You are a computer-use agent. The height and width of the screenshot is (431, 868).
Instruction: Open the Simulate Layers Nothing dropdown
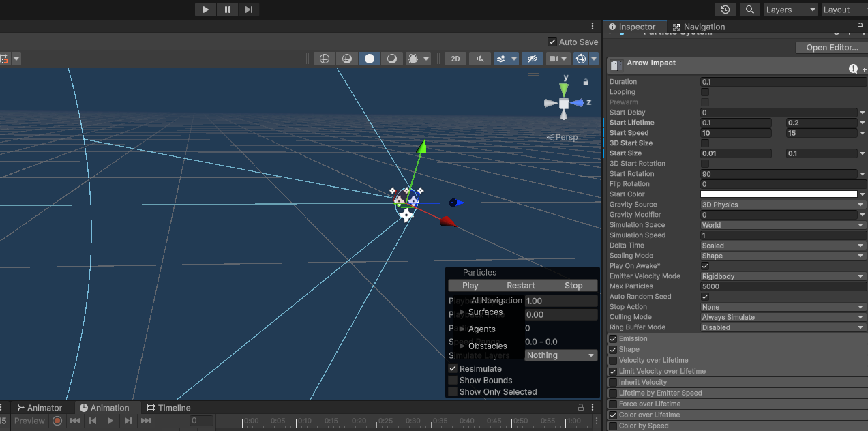[561, 355]
